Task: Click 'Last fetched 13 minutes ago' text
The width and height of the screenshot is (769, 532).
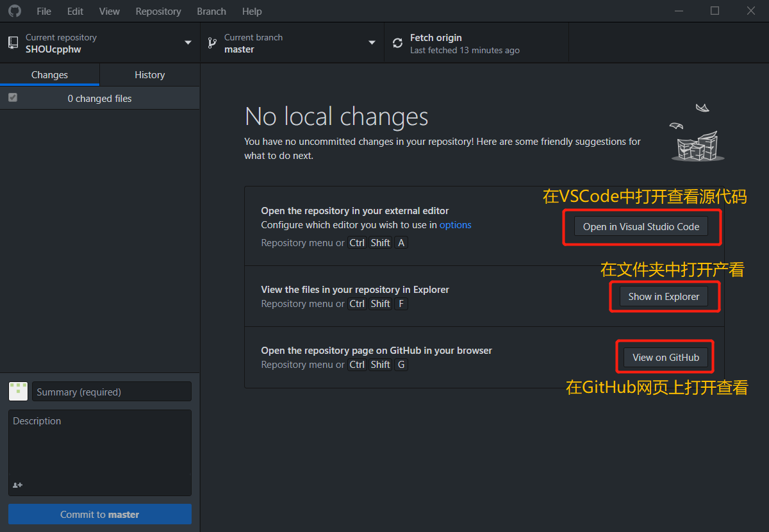Action: click(x=465, y=50)
